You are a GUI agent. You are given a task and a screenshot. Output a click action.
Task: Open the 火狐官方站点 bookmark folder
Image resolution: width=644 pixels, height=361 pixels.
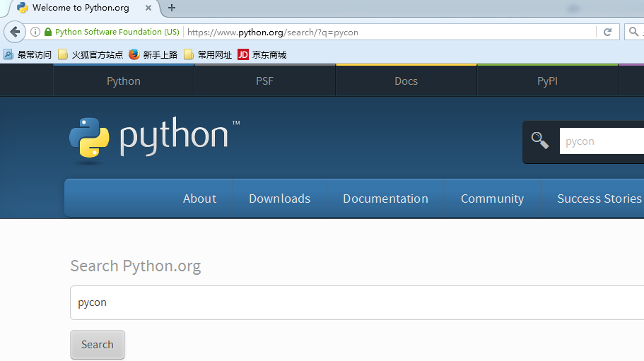point(90,54)
